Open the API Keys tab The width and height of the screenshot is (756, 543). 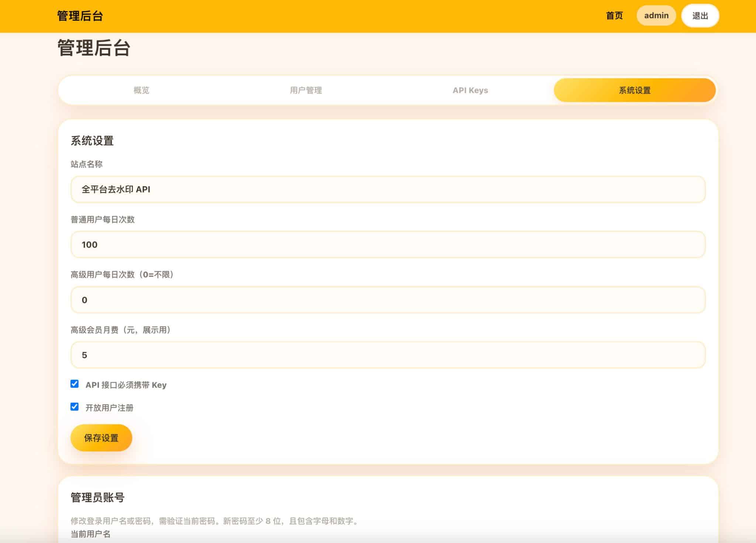click(470, 90)
